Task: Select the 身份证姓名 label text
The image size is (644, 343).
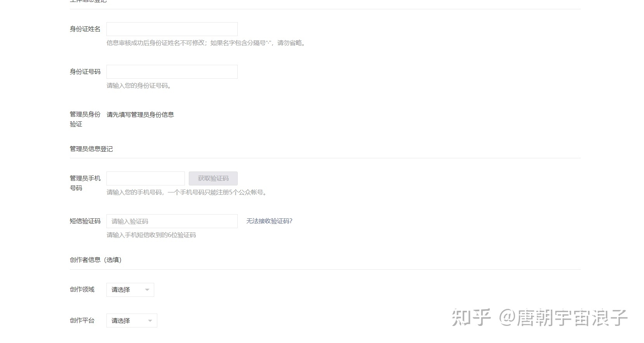Action: [85, 29]
